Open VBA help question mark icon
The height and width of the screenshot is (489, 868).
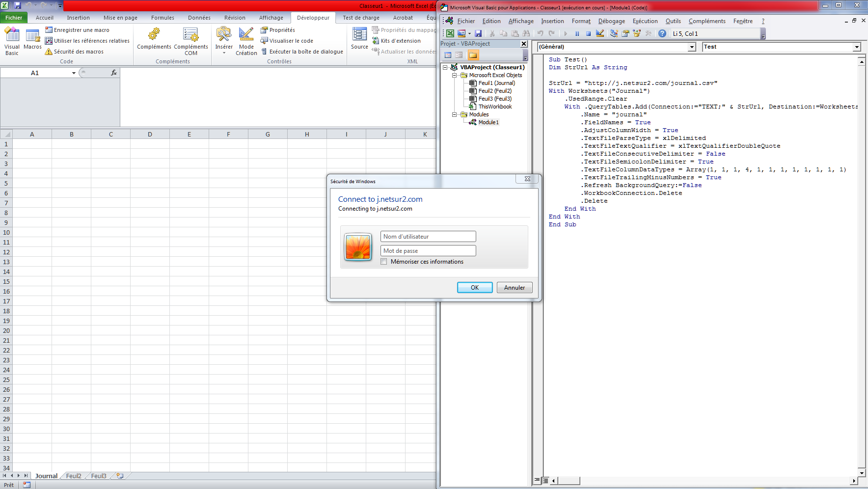[x=662, y=33]
